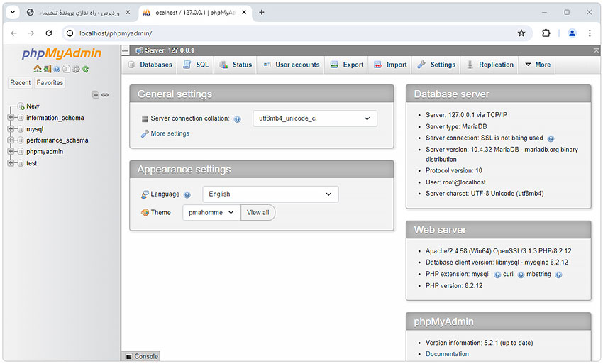Click the mysql database cylinder icon

point(21,129)
